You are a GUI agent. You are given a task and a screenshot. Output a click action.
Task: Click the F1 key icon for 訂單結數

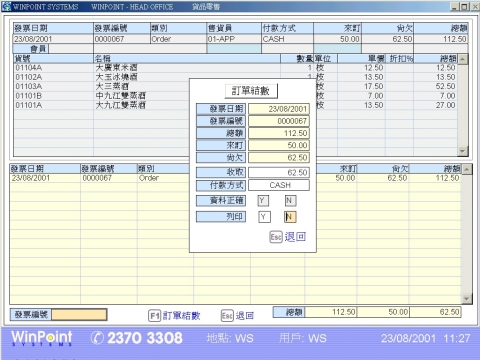point(155,316)
